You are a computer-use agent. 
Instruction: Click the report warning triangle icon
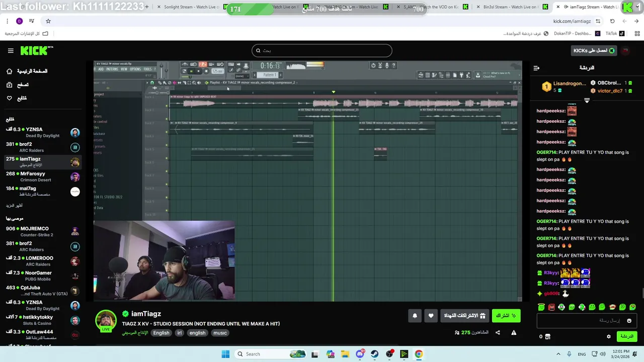[514, 332]
